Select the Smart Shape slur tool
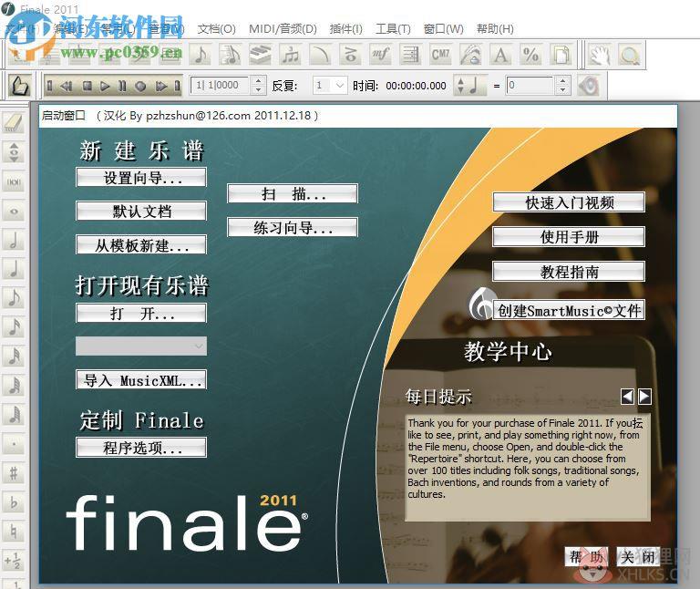 tap(321, 55)
